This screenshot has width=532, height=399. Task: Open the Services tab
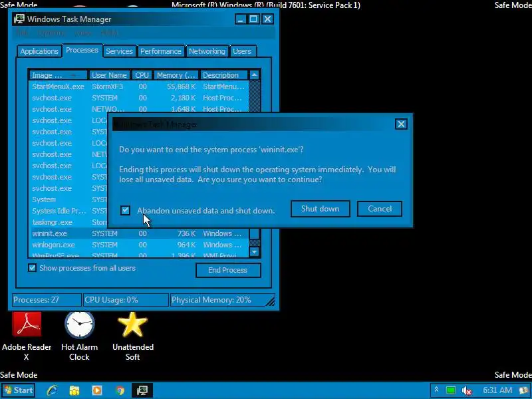(x=119, y=51)
